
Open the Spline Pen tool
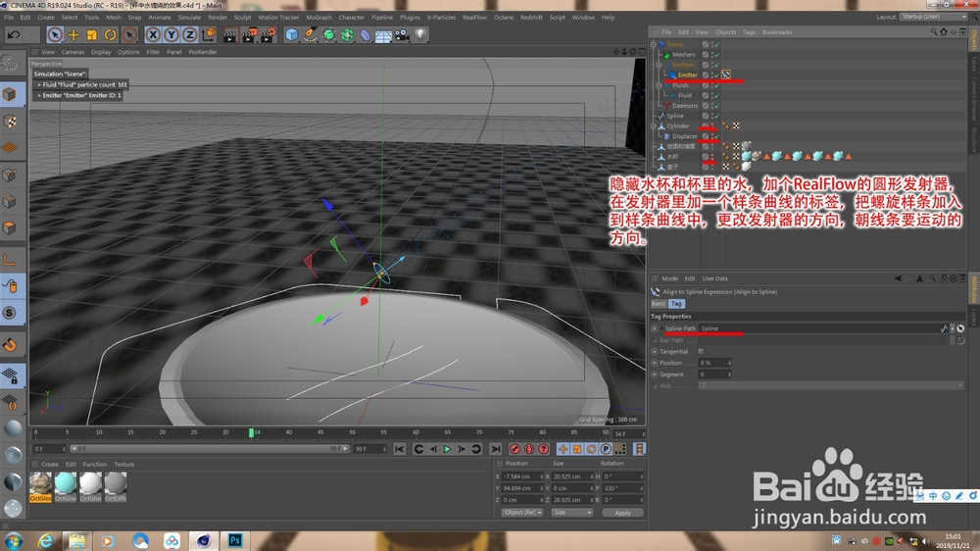pyautogui.click(x=310, y=35)
